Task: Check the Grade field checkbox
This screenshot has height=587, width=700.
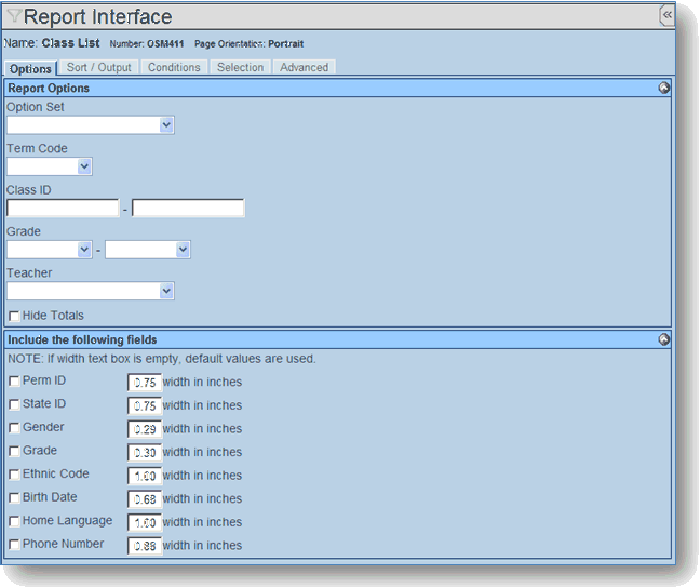Action: 14,451
